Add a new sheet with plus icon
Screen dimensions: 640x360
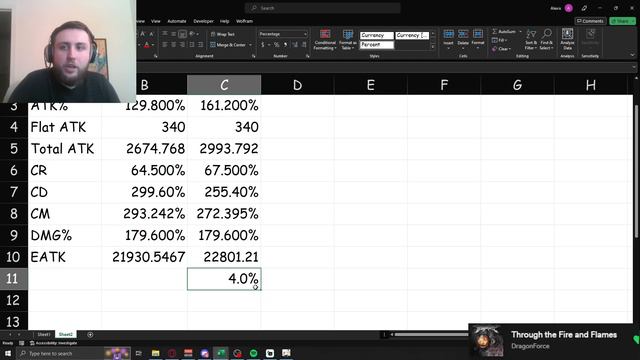click(x=90, y=334)
